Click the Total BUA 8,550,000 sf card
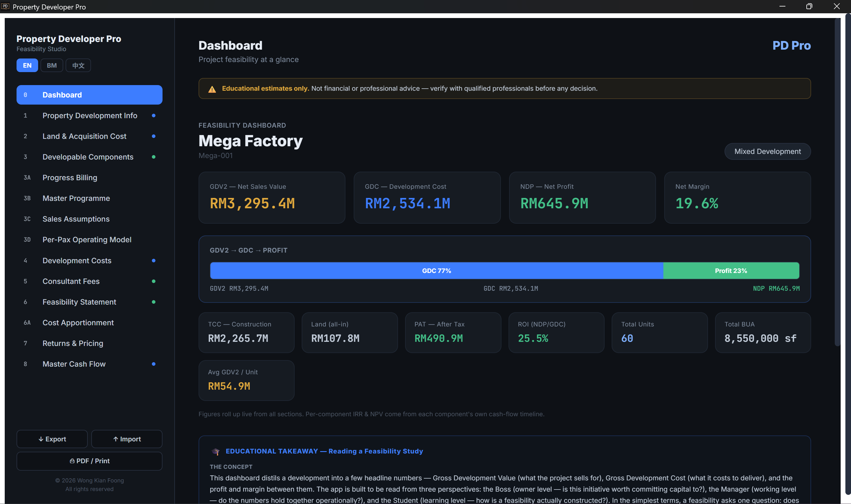 pos(763,333)
